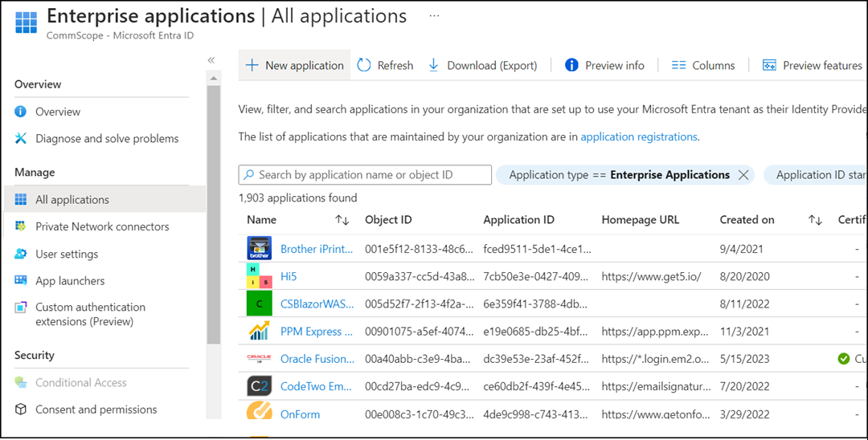
Task: Click the Download arrow icon
Action: click(x=433, y=65)
